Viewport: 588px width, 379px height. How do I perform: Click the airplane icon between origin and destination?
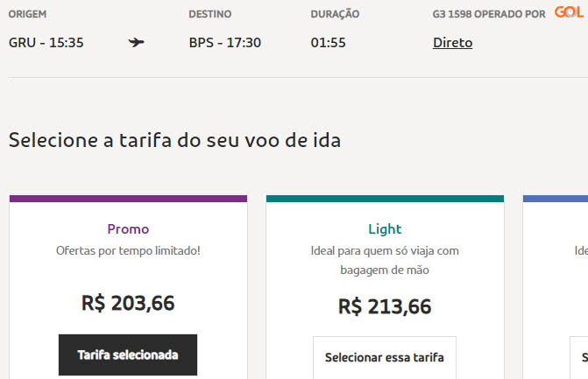[x=136, y=42]
